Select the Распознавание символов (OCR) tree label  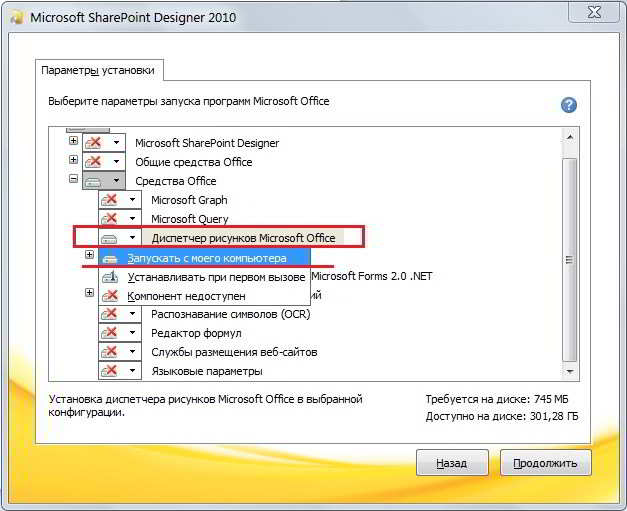tap(231, 314)
